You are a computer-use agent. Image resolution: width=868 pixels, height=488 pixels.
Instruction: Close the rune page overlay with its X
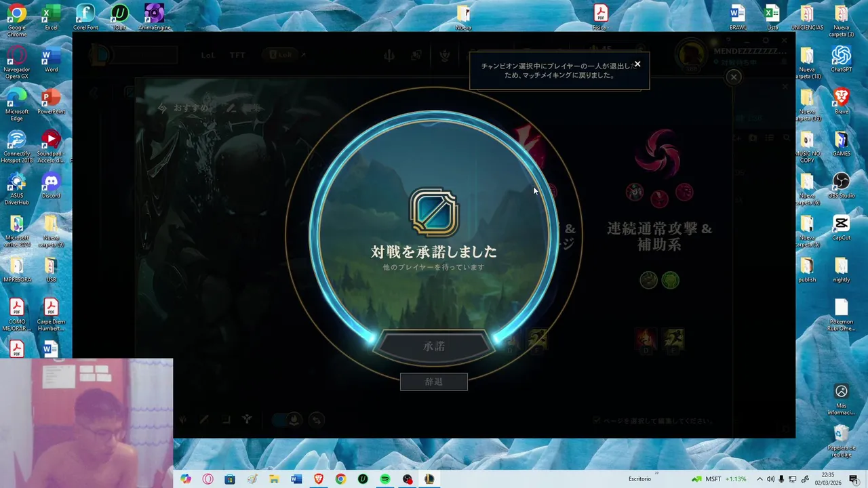[x=733, y=77]
